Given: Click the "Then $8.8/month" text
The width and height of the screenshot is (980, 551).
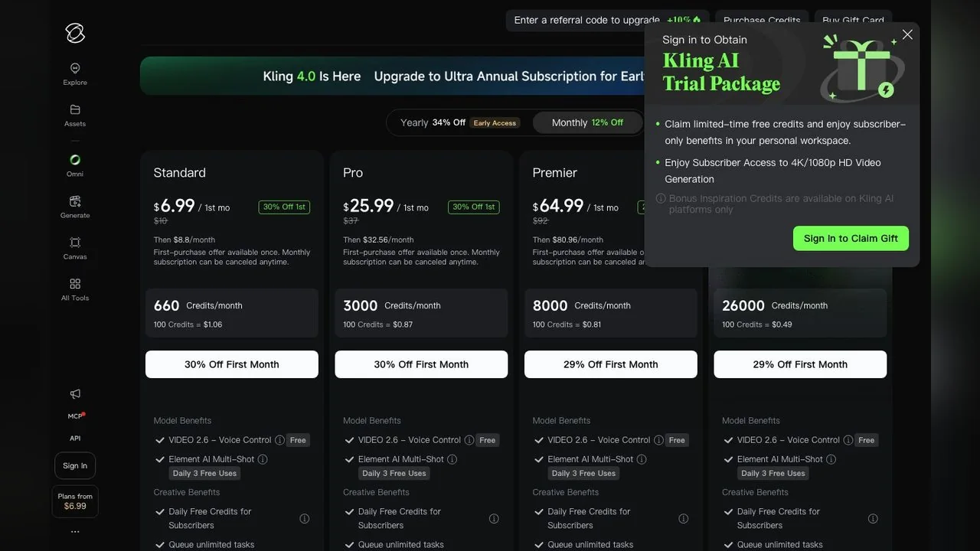Looking at the screenshot, I should click(185, 240).
